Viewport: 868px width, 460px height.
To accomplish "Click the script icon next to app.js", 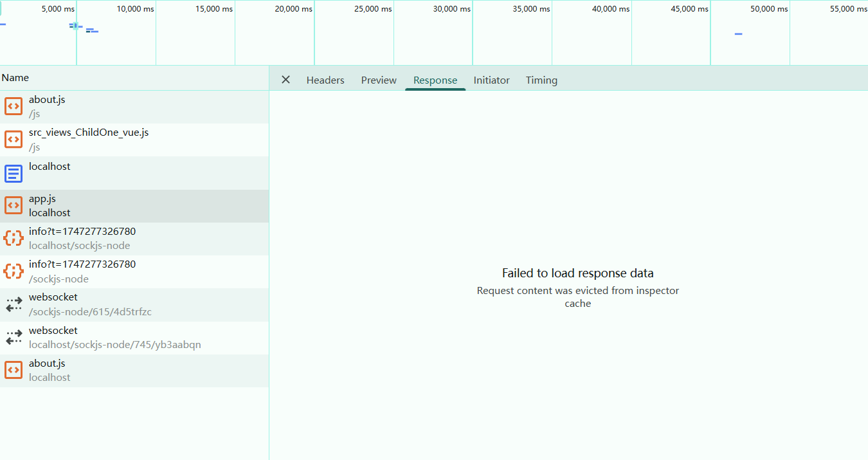I will pos(14,206).
